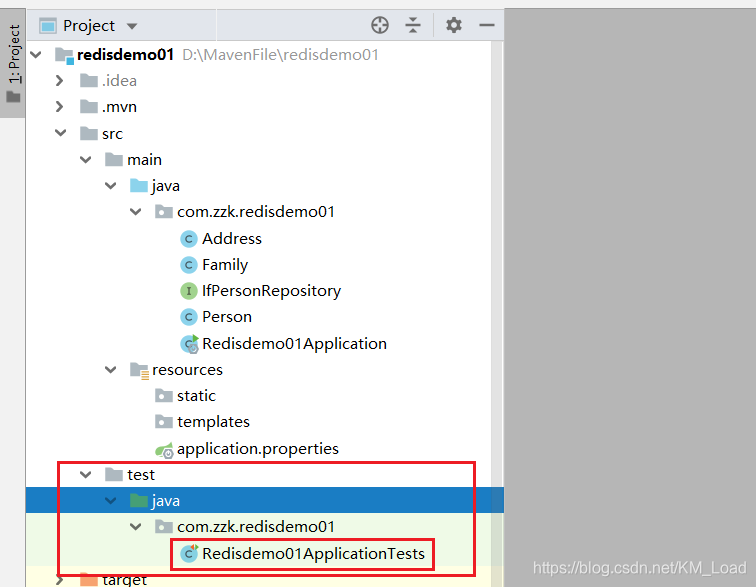Collapse the resources folder
This screenshot has width=756, height=587.
pyautogui.click(x=111, y=370)
